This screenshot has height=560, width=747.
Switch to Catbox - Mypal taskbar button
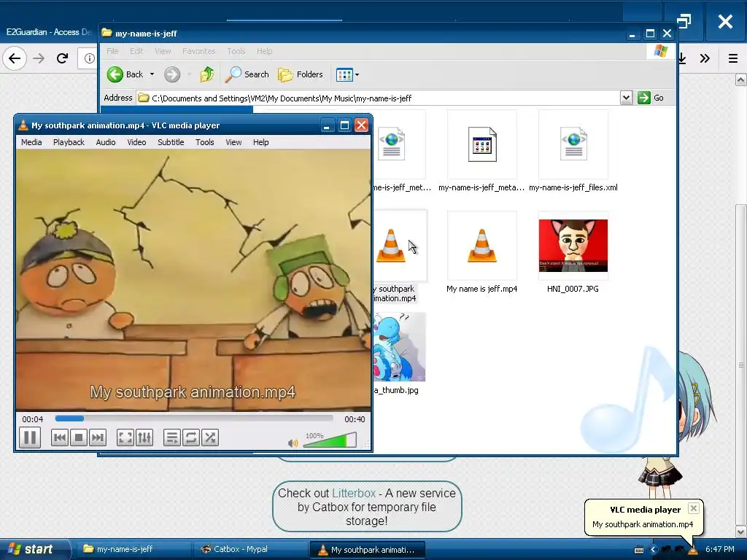tap(250, 549)
